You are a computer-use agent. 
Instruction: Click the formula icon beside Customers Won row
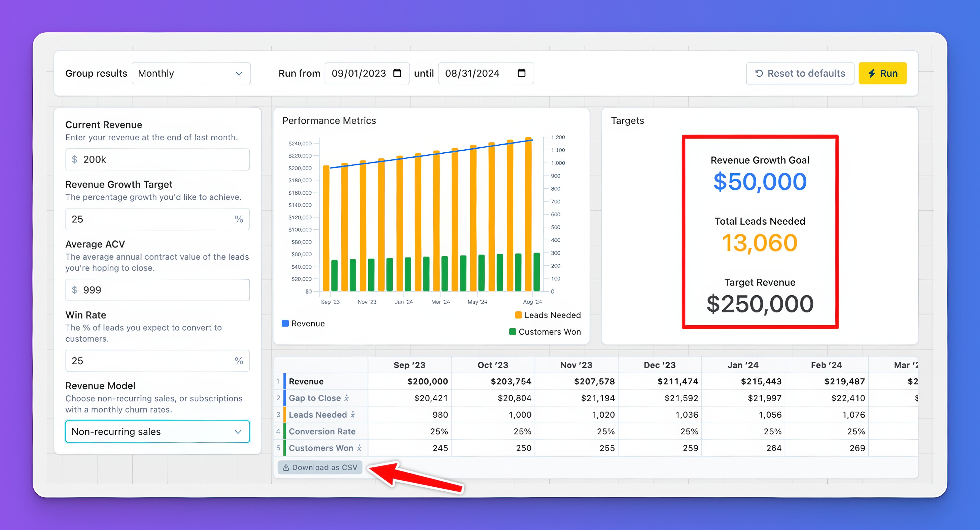[x=359, y=448]
